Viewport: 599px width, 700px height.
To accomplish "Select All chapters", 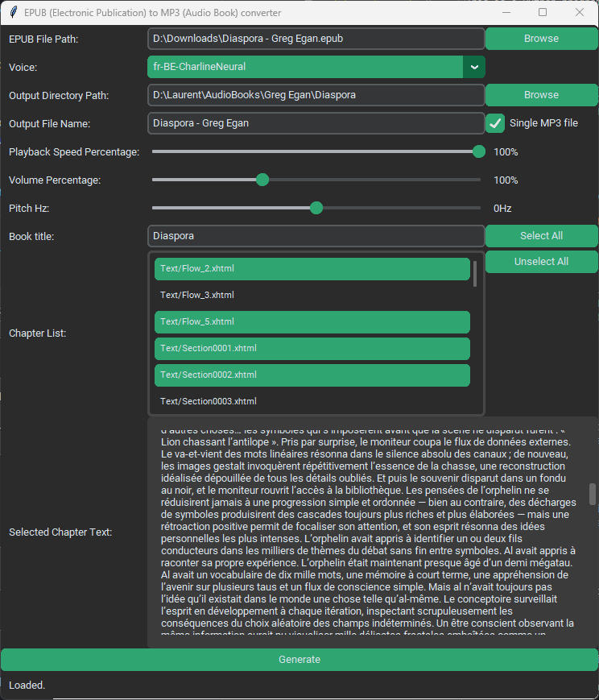I will tap(541, 235).
